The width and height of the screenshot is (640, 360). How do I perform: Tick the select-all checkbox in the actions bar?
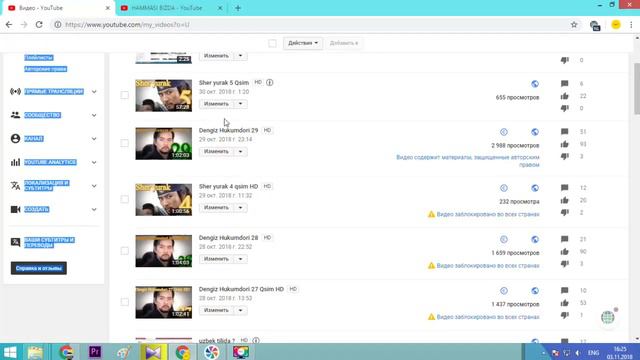[272, 43]
